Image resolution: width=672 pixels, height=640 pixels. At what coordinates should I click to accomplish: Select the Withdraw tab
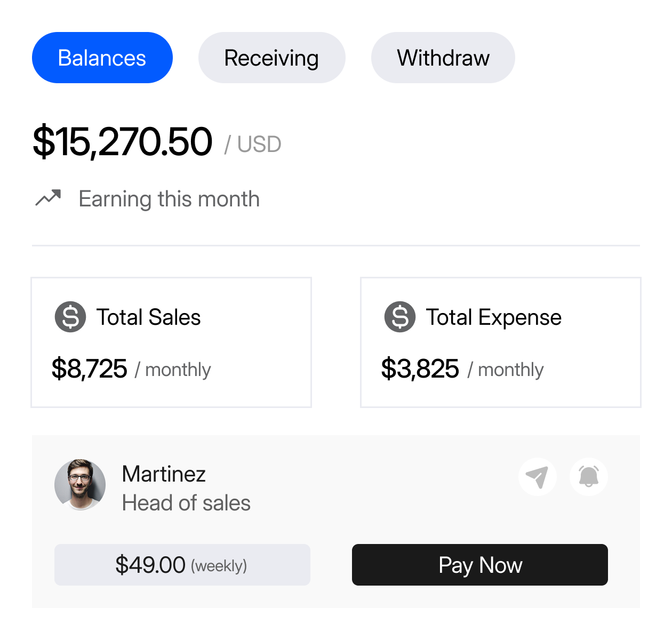tap(443, 58)
